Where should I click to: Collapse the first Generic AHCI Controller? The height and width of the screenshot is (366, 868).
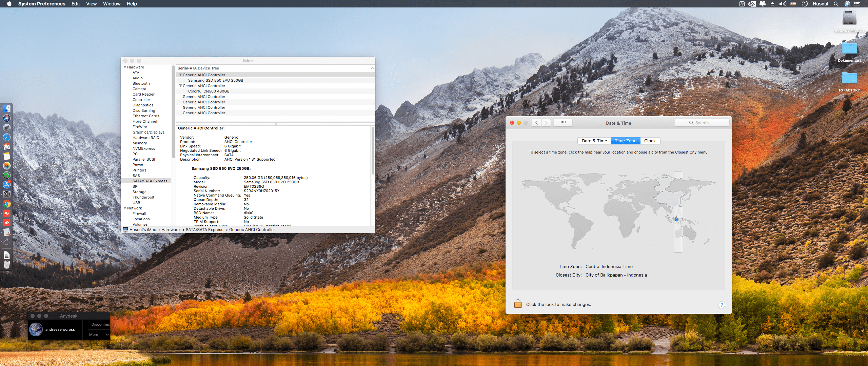coord(181,75)
